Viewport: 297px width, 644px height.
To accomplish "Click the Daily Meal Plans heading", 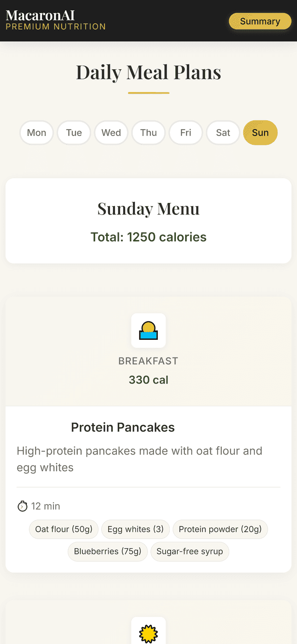I will pyautogui.click(x=148, y=72).
